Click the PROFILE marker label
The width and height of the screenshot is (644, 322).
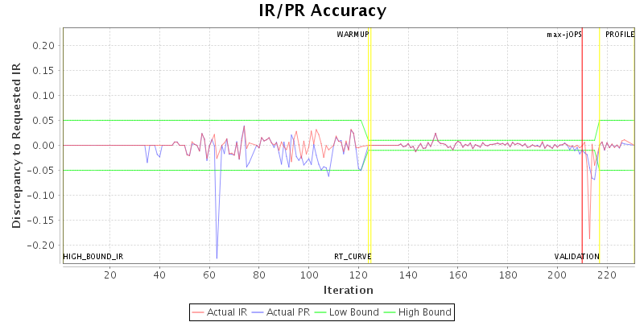pyautogui.click(x=620, y=35)
